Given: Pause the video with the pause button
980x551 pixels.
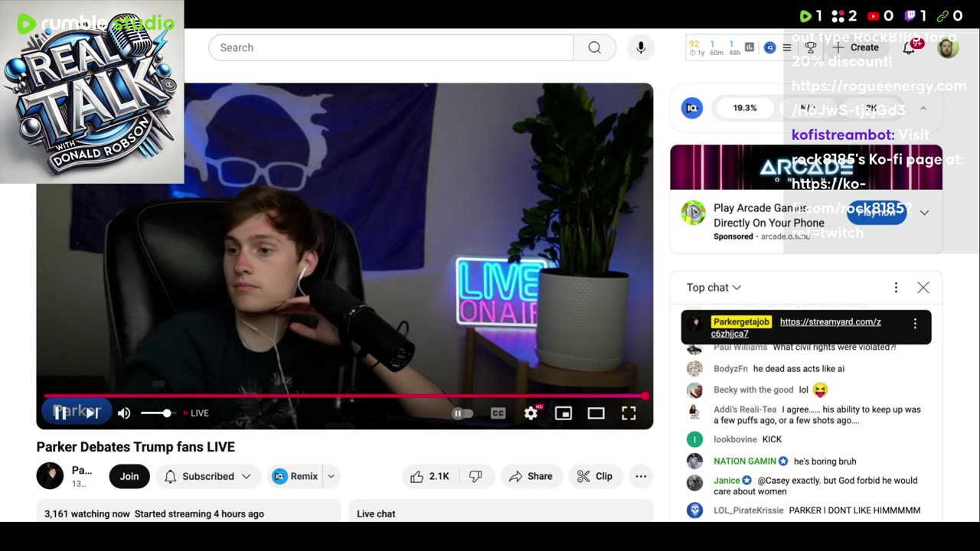Looking at the screenshot, I should click(x=60, y=413).
